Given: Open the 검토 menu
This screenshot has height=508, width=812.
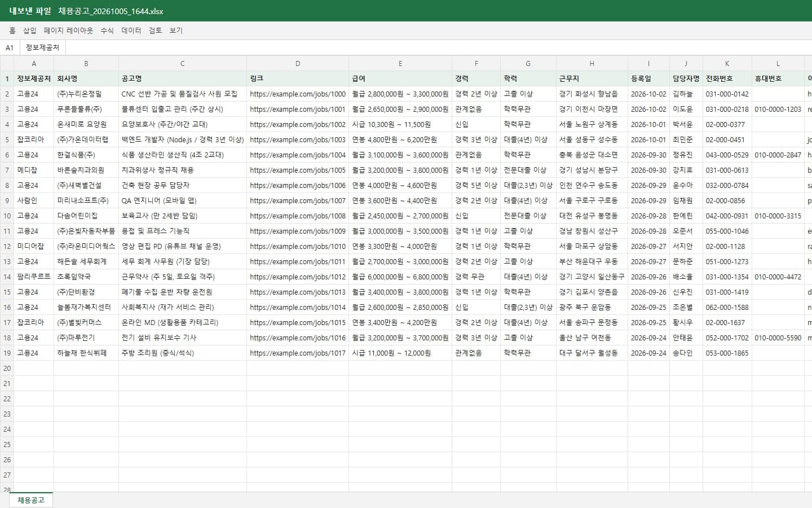Looking at the screenshot, I should point(155,30).
